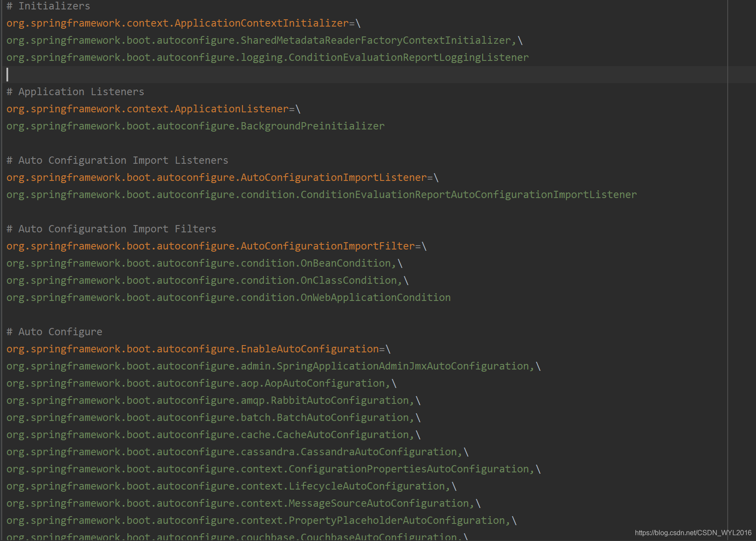Screen dimensions: 756x541
Task: Click the CassandraAutoConfiguration line
Action: tap(237, 452)
